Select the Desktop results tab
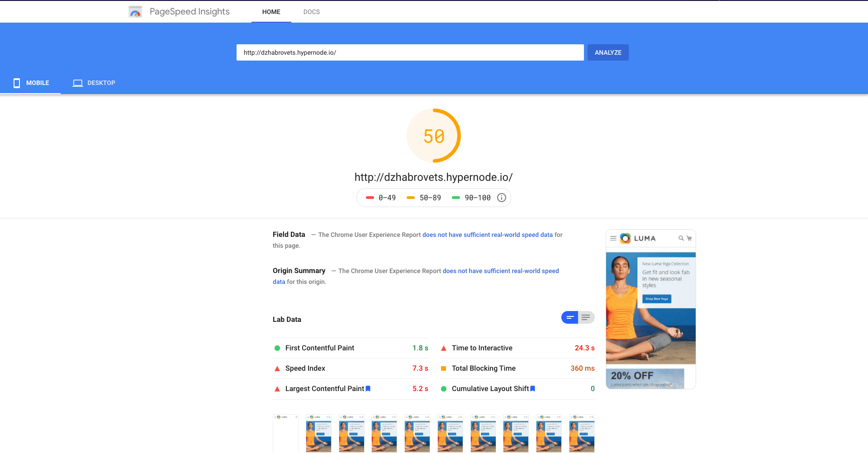Image resolution: width=868 pixels, height=453 pixels. (x=94, y=83)
